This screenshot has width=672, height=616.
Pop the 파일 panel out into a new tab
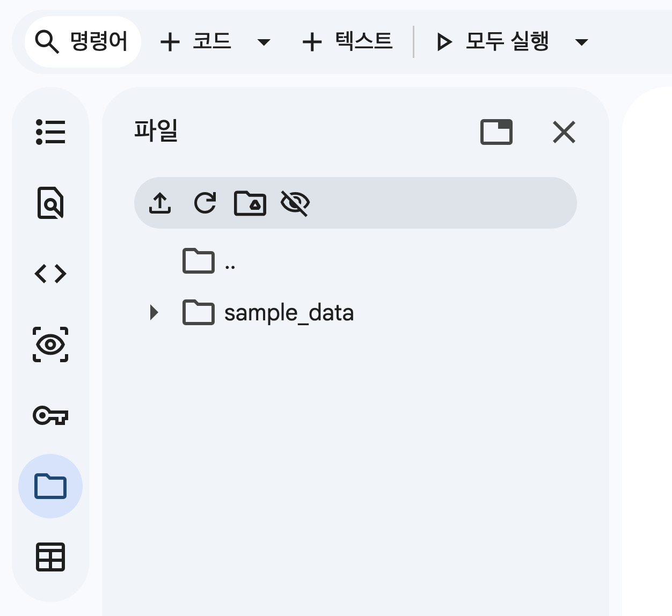[496, 132]
